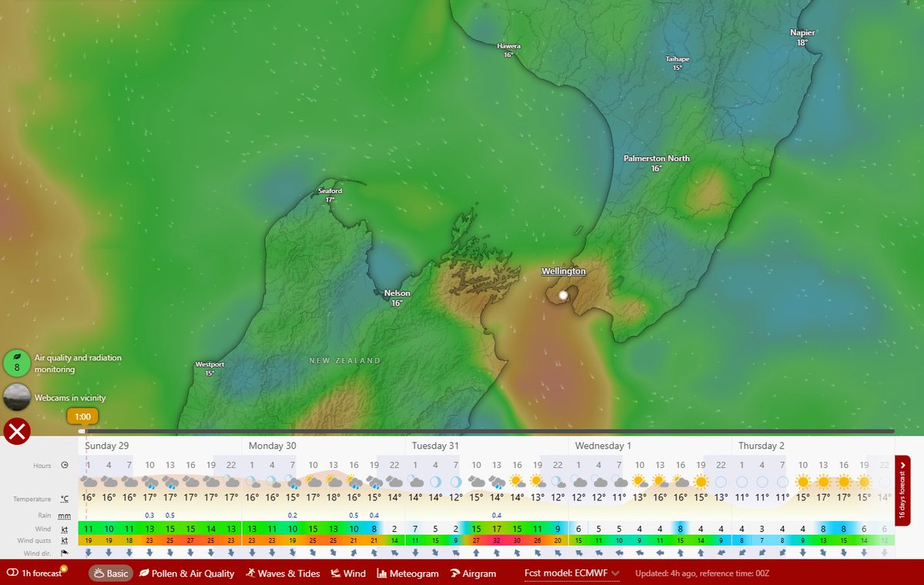The width and height of the screenshot is (924, 585).
Task: Click the Tuesday 31 day header
Action: pyautogui.click(x=435, y=446)
